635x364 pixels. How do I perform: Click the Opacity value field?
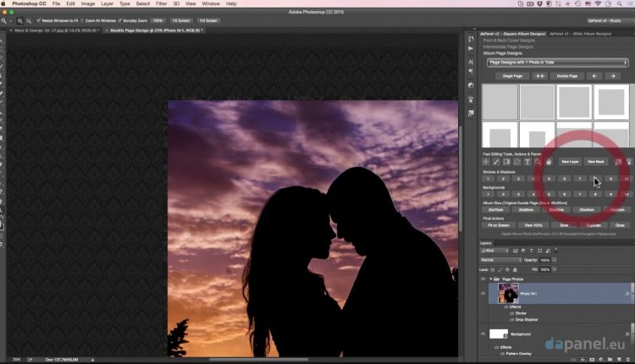545,260
